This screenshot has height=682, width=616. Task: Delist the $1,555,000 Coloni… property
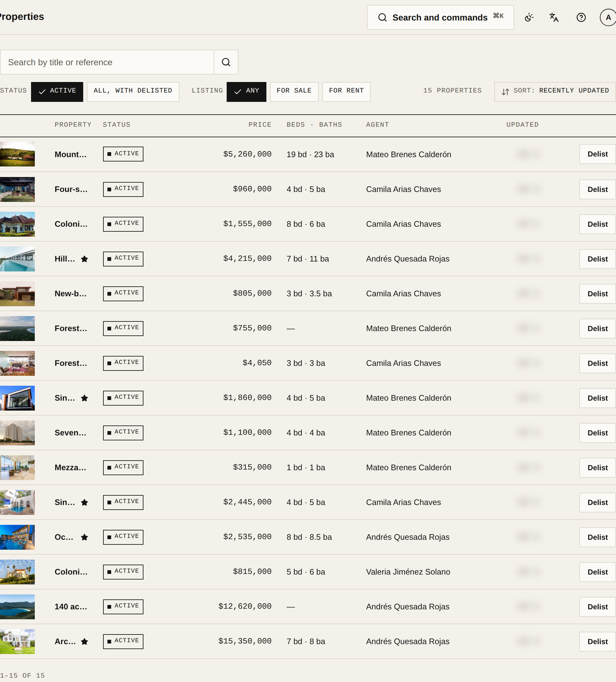(x=597, y=224)
